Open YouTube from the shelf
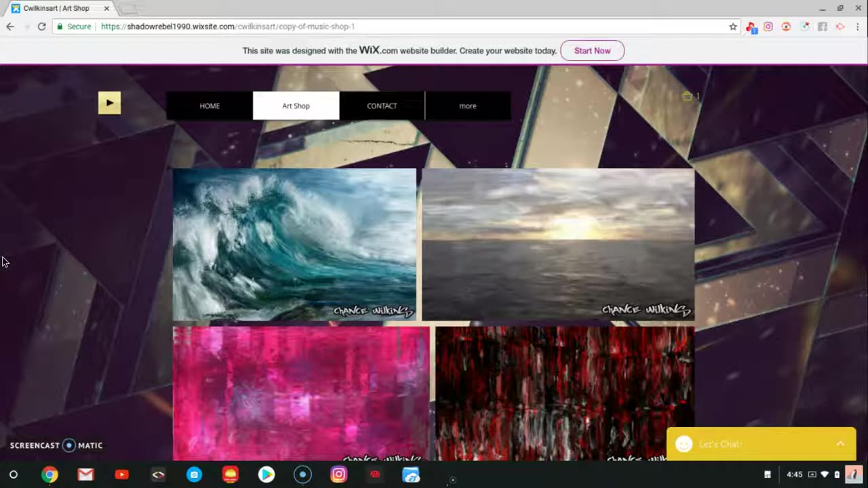Screen dimensions: 868x488 coord(122,474)
